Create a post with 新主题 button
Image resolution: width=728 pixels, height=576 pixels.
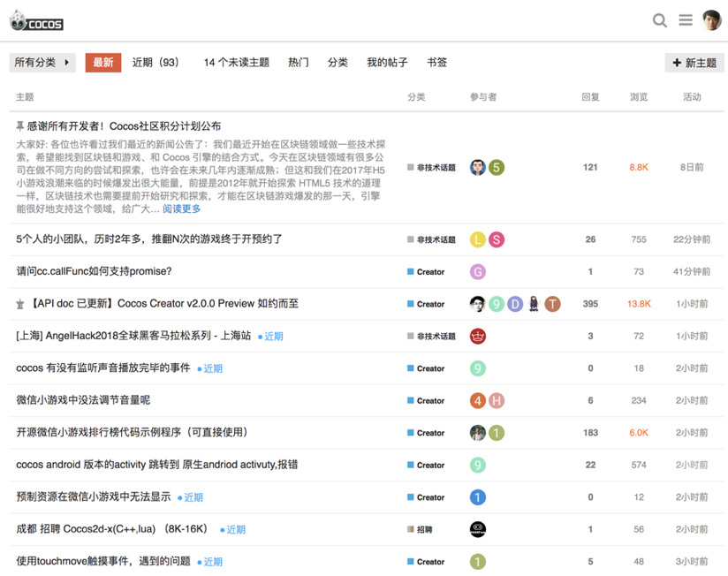[x=694, y=63]
